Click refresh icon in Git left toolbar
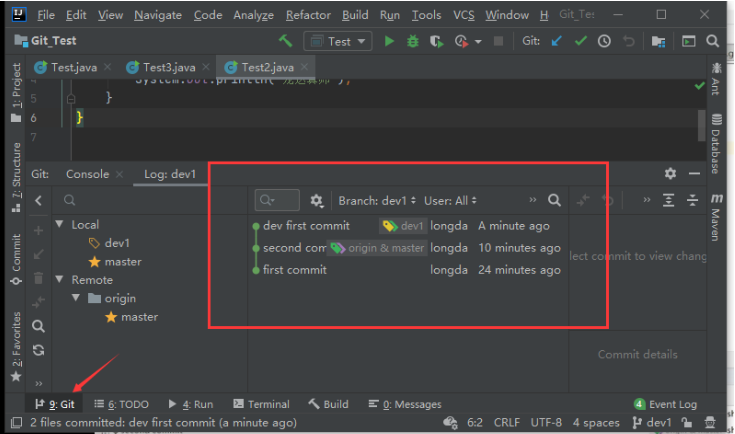Viewport: 735px width, 434px height. click(38, 350)
